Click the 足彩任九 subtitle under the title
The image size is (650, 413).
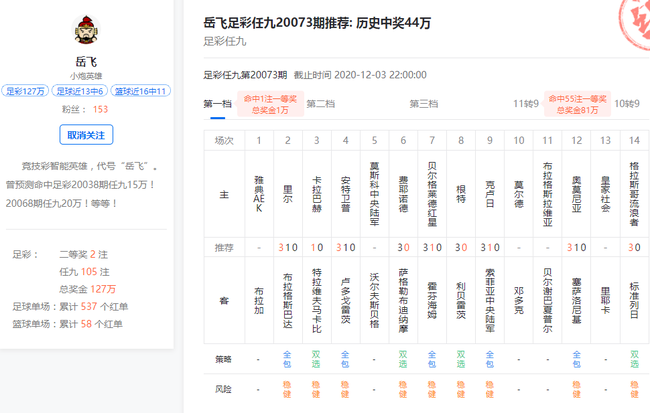coord(225,41)
